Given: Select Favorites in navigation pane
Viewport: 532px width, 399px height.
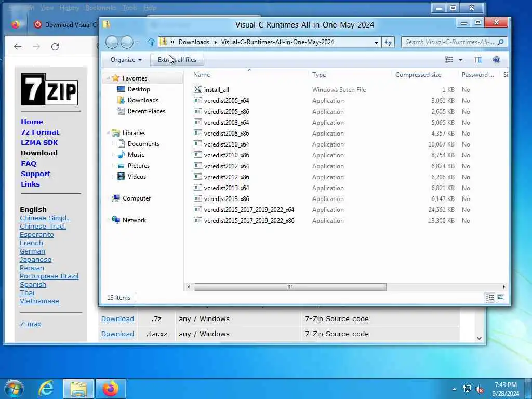Looking at the screenshot, I should tap(135, 78).
